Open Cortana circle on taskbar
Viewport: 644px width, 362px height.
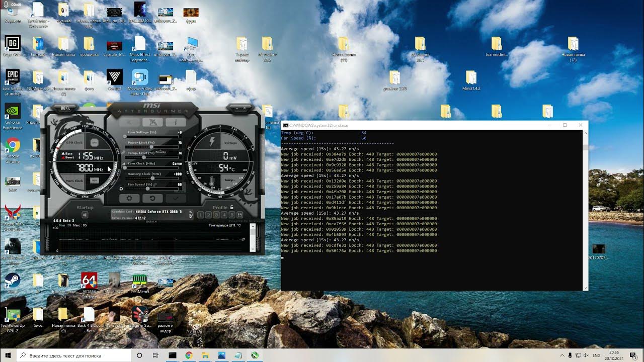[140, 355]
